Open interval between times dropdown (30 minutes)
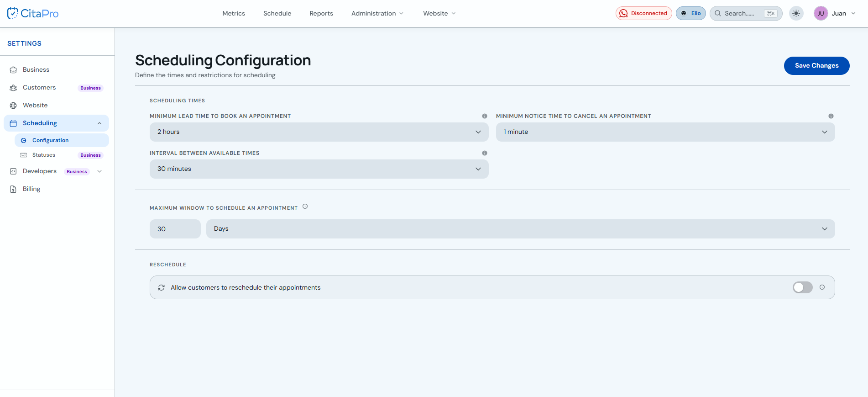Image resolution: width=868 pixels, height=397 pixels. [x=319, y=169]
